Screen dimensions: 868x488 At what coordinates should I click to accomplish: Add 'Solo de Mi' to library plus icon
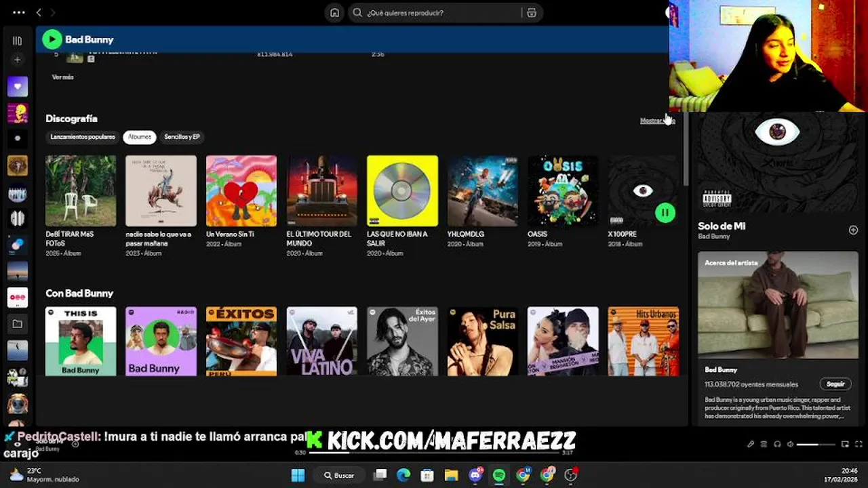pyautogui.click(x=853, y=230)
